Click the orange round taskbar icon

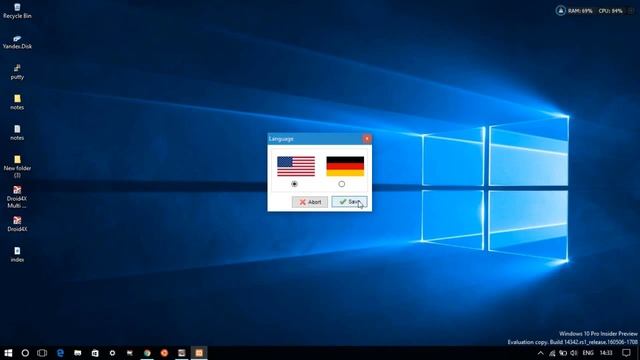pos(164,353)
